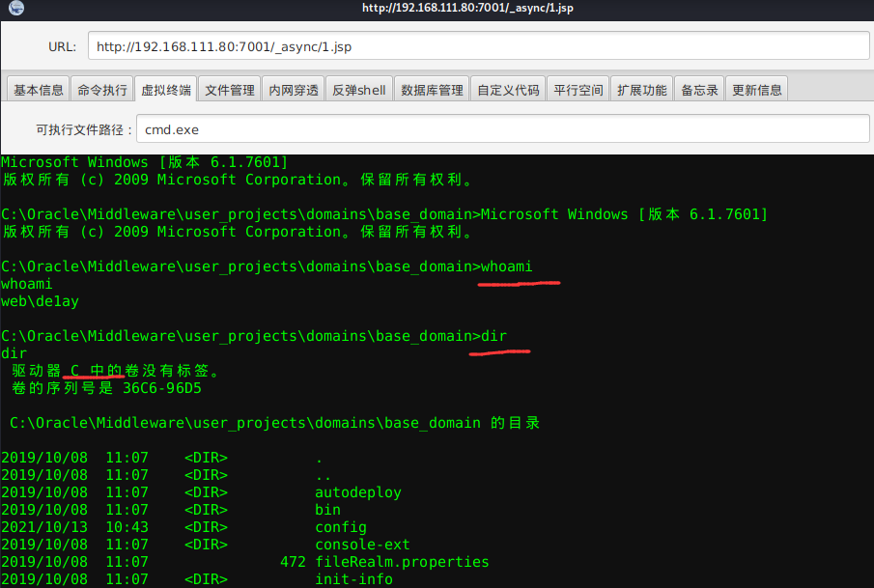Click the 2021/10/13 10:43 date entry
The image size is (874, 588).
(x=74, y=527)
